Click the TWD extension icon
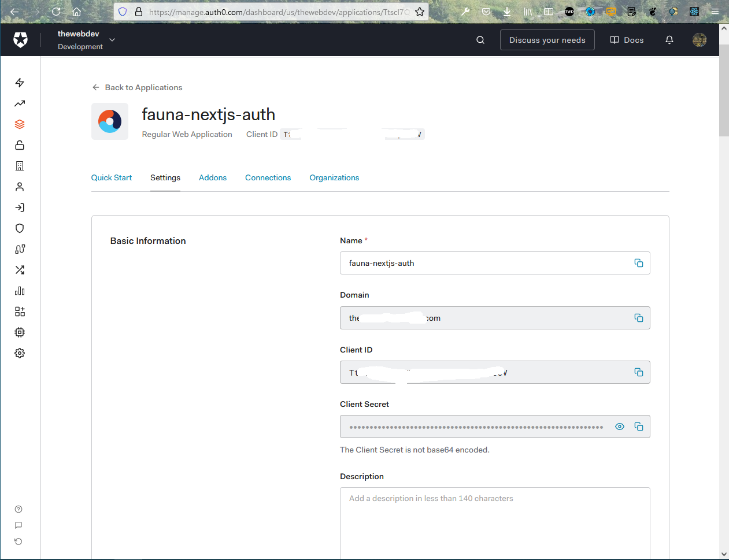 pos(569,12)
